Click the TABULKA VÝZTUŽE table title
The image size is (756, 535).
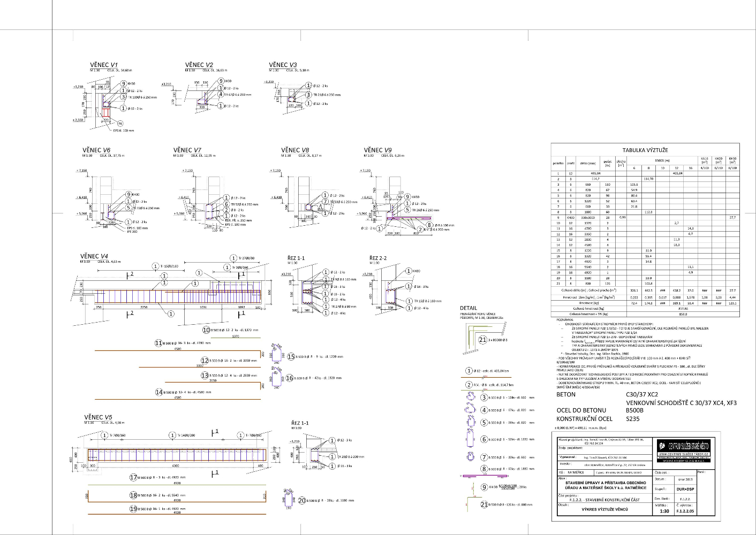[645, 150]
